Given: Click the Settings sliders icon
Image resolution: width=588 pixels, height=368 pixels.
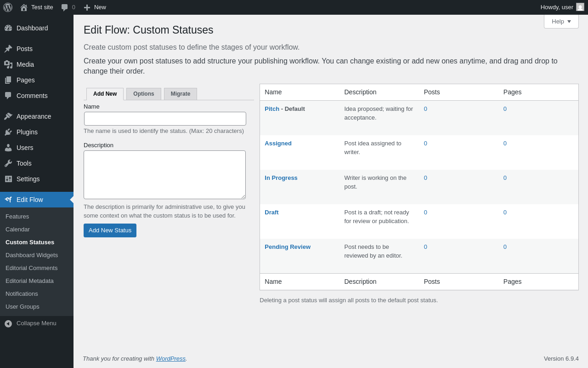Looking at the screenshot, I should [x=8, y=179].
